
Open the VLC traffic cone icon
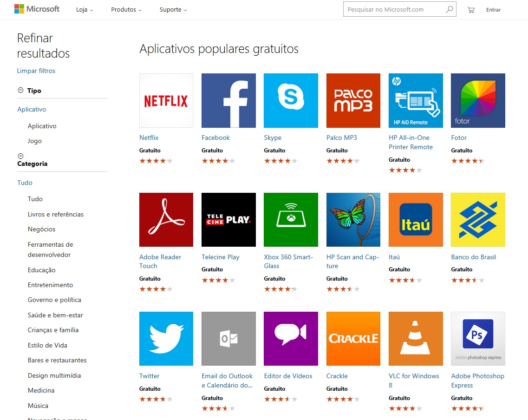coord(416,339)
